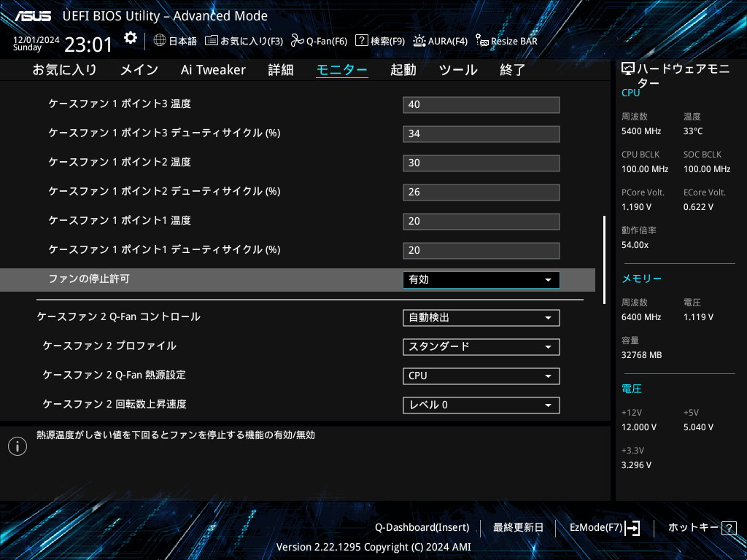Click the 12/01/2024 Sunday date
Screen dimensions: 747x560
(x=36, y=43)
